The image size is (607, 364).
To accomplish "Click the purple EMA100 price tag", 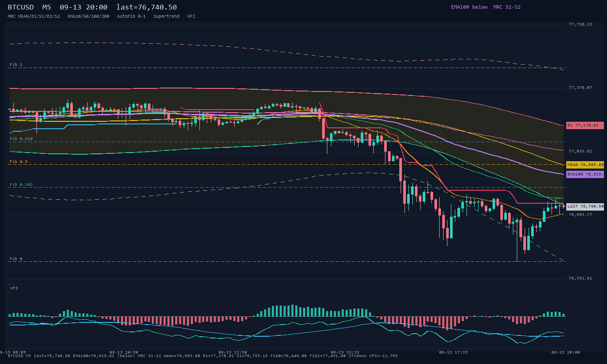I will [x=585, y=174].
